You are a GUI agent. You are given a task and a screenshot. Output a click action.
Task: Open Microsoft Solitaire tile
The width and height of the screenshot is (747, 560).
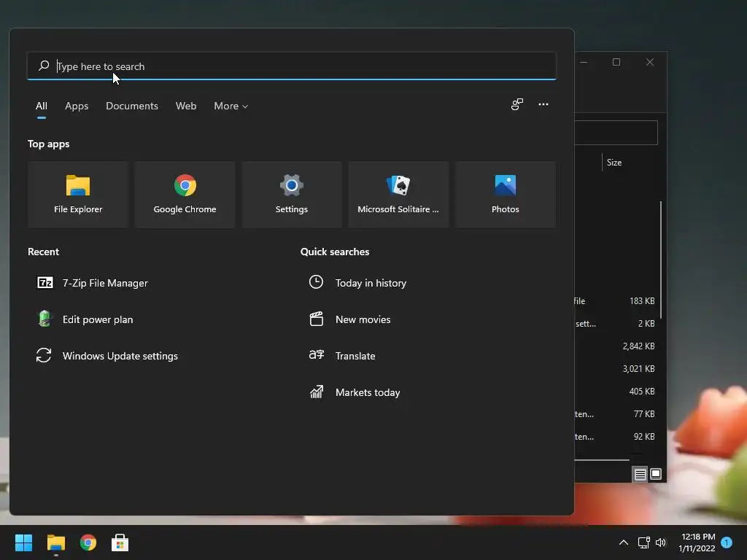pyautogui.click(x=398, y=194)
